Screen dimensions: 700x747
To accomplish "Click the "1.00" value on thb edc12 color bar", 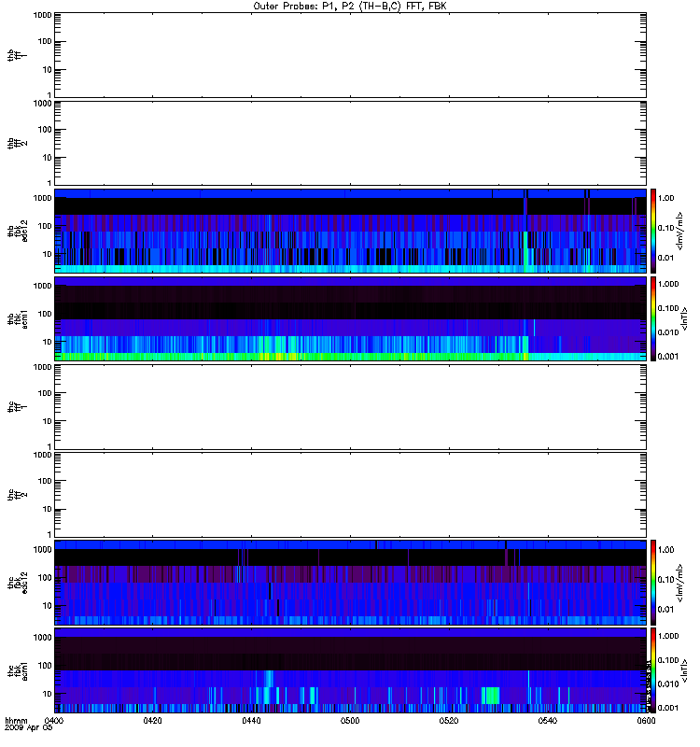I will coord(665,198).
